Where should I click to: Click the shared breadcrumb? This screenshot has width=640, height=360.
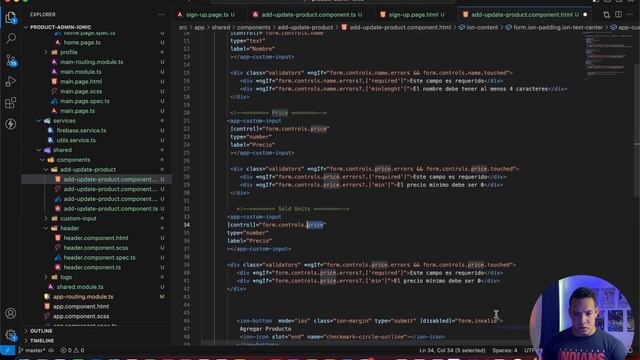tap(221, 27)
